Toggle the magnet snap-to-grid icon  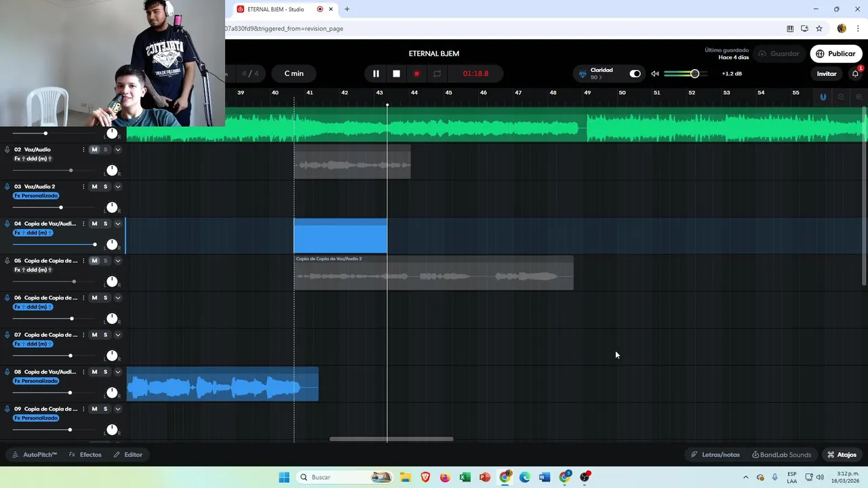pos(823,97)
